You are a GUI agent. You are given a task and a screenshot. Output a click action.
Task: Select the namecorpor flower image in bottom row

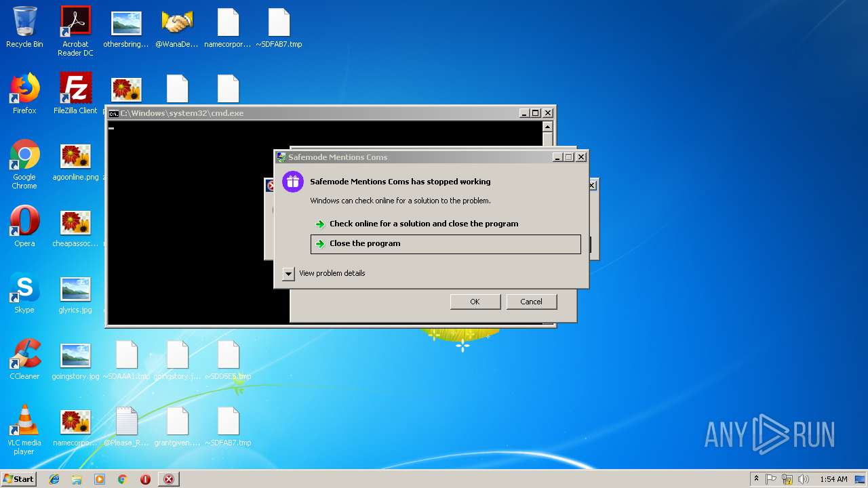(75, 428)
